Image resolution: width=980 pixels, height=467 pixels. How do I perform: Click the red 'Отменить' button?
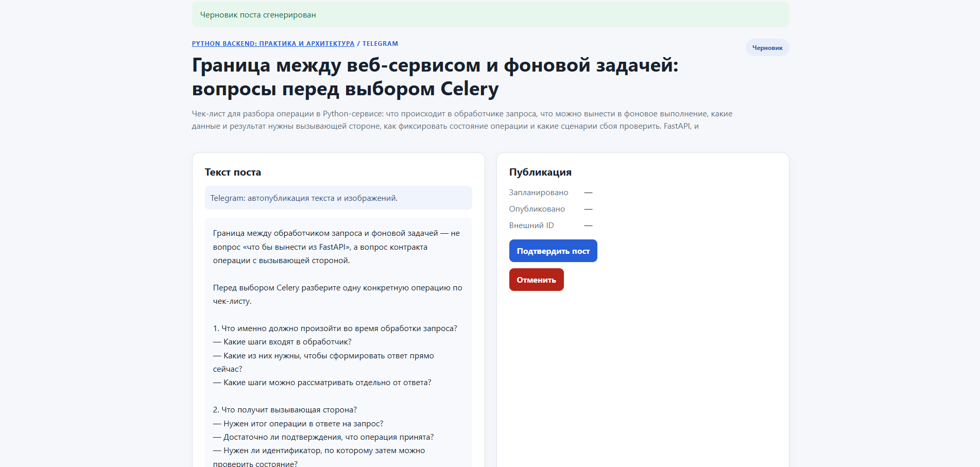(536, 280)
